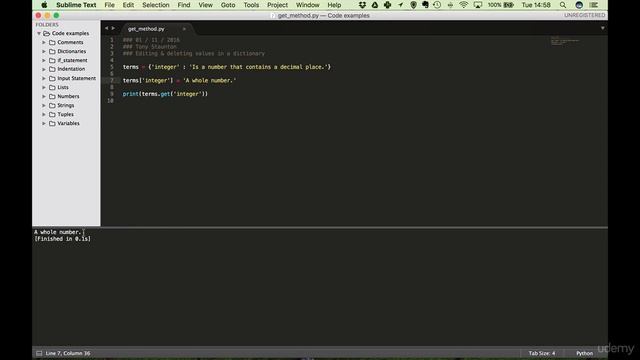Open Spotlight search
Viewport: 640px width, 360px height.
(563, 5)
